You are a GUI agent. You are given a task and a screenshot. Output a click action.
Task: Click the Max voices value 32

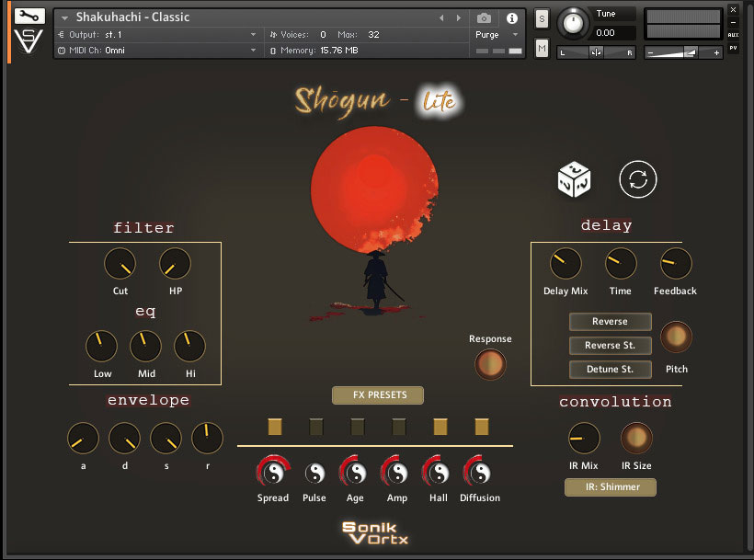coord(373,35)
